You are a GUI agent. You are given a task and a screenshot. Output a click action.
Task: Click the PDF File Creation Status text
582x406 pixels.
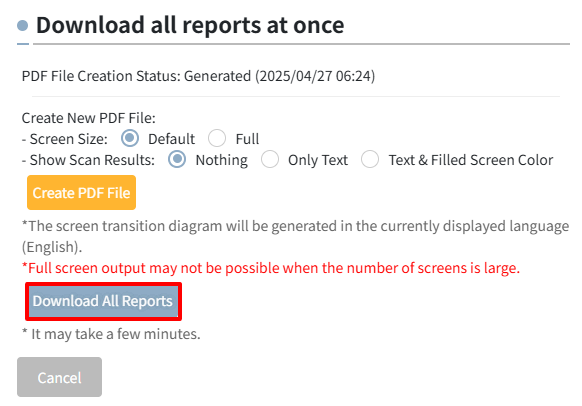tap(198, 76)
